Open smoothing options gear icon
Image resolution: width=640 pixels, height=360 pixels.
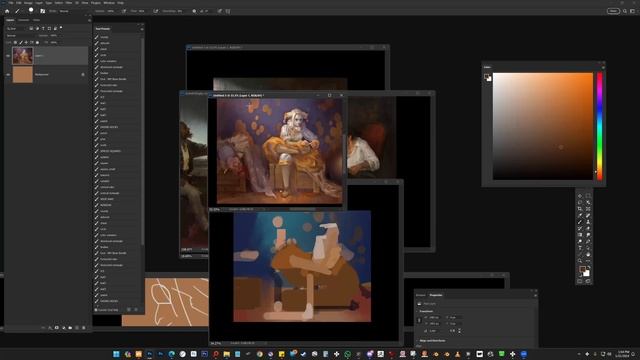tap(194, 11)
